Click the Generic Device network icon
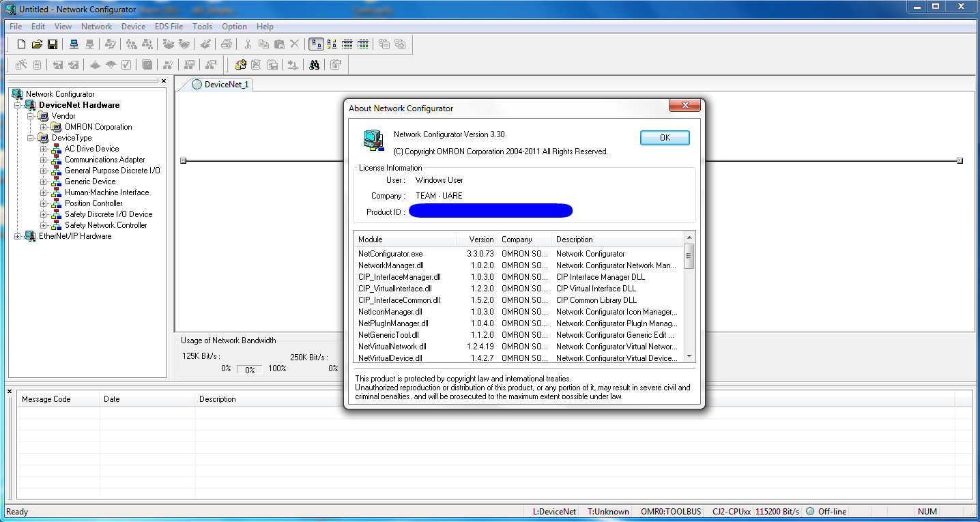This screenshot has height=522, width=980. [56, 182]
